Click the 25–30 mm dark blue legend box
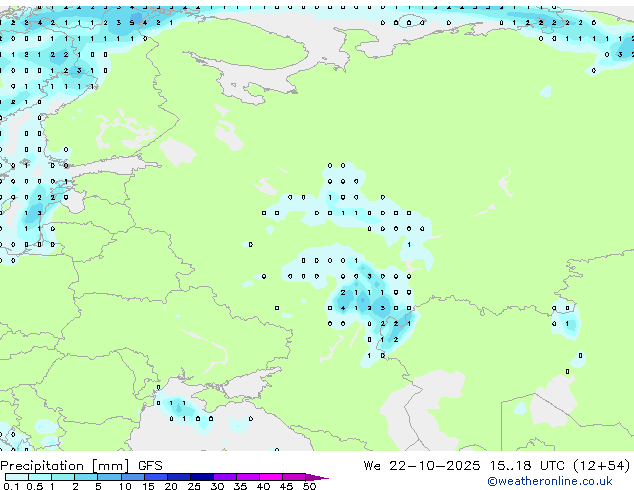The height and width of the screenshot is (490, 634). click(x=201, y=477)
